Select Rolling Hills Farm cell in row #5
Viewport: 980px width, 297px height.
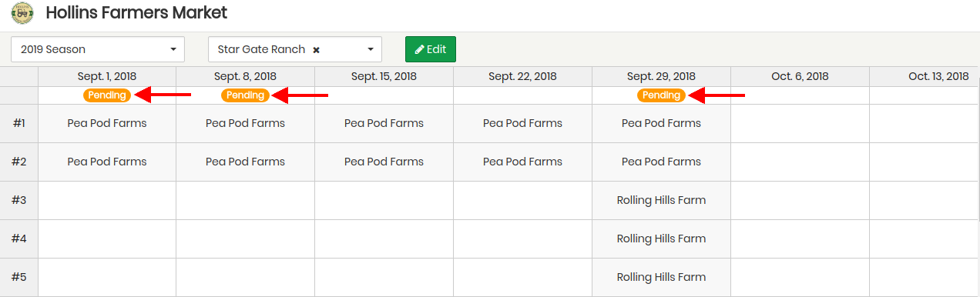(x=661, y=277)
